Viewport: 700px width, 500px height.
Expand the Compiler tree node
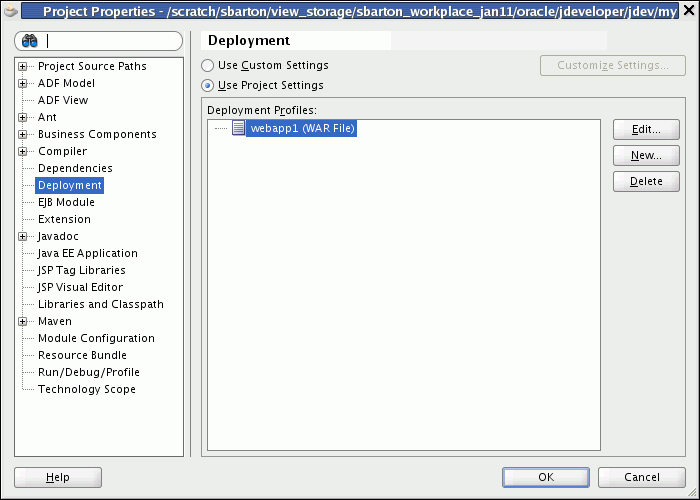22,151
